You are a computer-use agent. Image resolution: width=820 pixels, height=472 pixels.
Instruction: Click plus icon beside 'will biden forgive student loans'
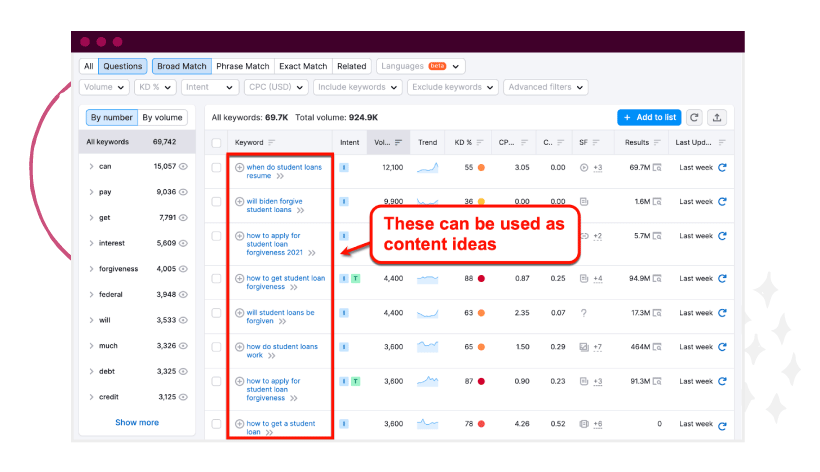[x=239, y=201]
